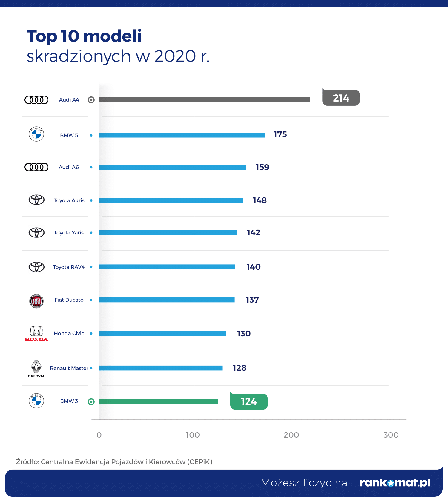The height and width of the screenshot is (503, 448).
Task: Select the Toyota logo next to Toyota Auris
Action: (x=36, y=200)
